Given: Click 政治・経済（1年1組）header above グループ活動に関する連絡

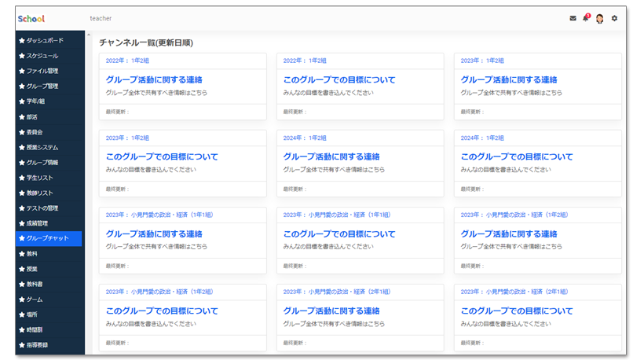Looking at the screenshot, I should (159, 215).
